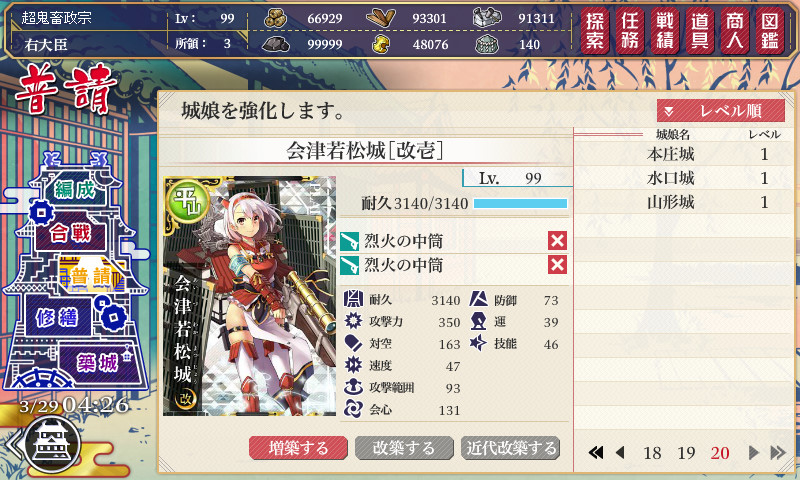Click the 会津若松城 character card
The width and height of the screenshot is (800, 480).
click(x=249, y=296)
